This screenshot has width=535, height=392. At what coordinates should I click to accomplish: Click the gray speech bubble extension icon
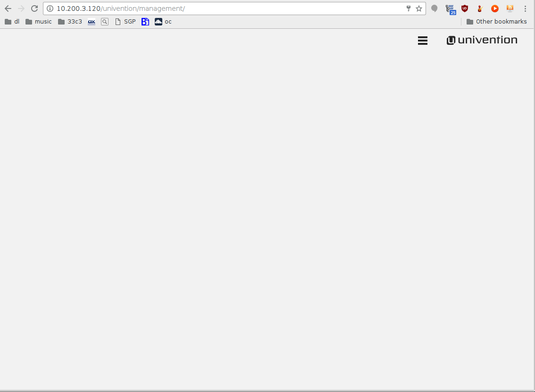(435, 8)
